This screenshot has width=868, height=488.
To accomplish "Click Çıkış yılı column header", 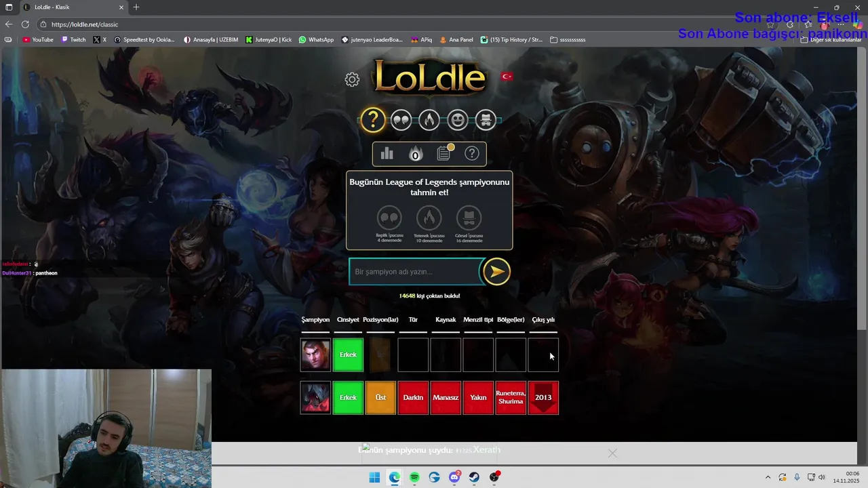I will tap(543, 320).
